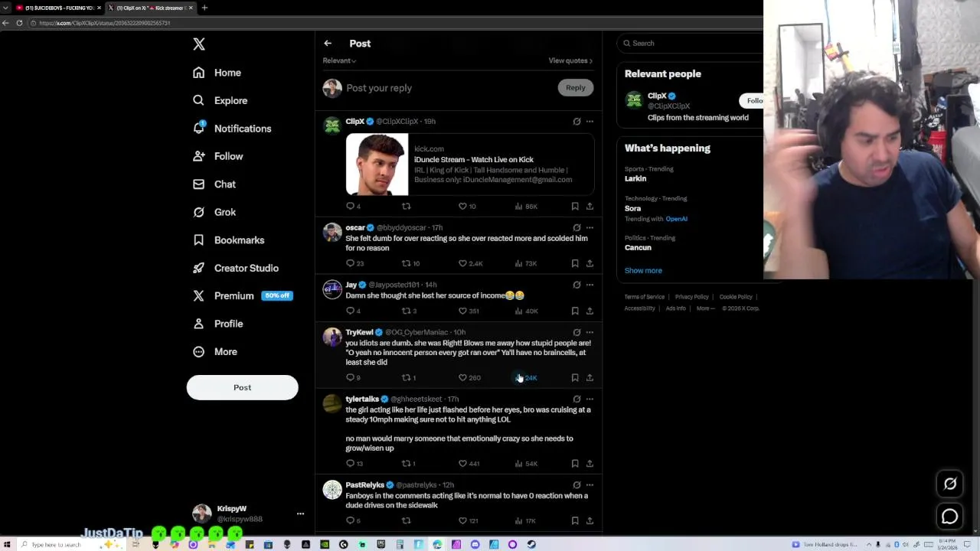Open a new browser tab
980x551 pixels.
point(204,8)
